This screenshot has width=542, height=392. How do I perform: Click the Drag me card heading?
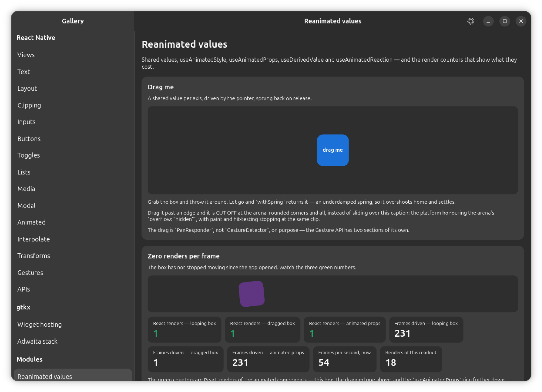point(161,87)
